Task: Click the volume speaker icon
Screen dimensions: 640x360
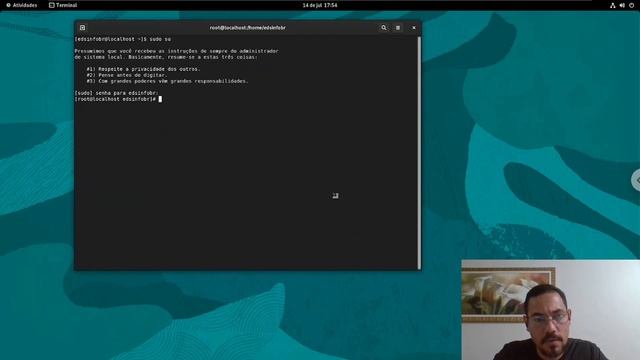Action: (x=622, y=5)
